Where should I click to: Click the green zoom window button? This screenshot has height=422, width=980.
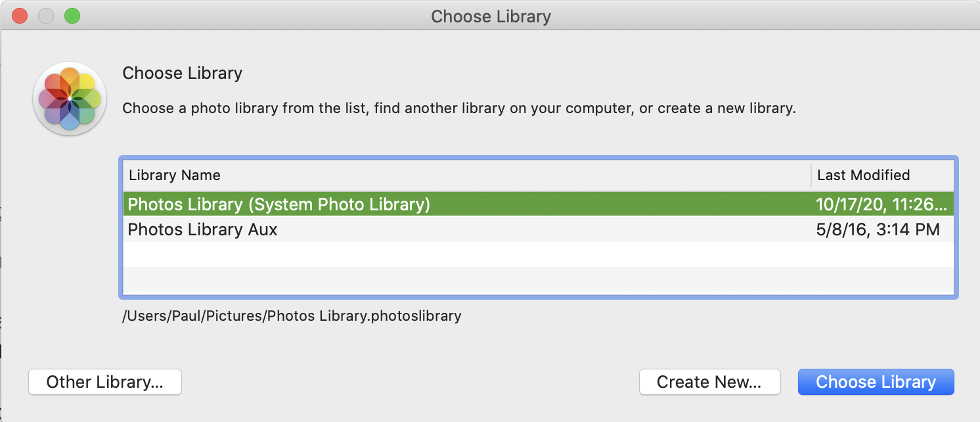72,16
